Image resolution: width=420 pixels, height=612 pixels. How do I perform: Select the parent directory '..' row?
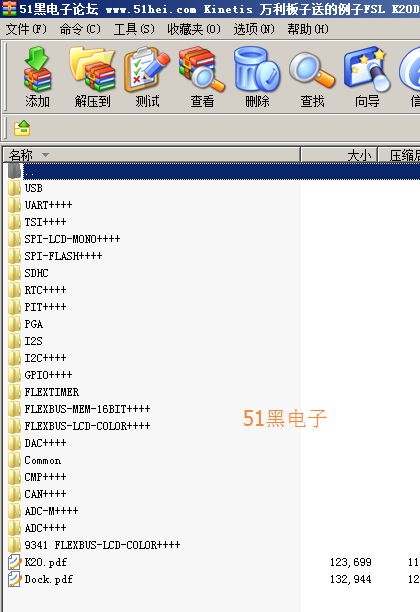pos(213,171)
